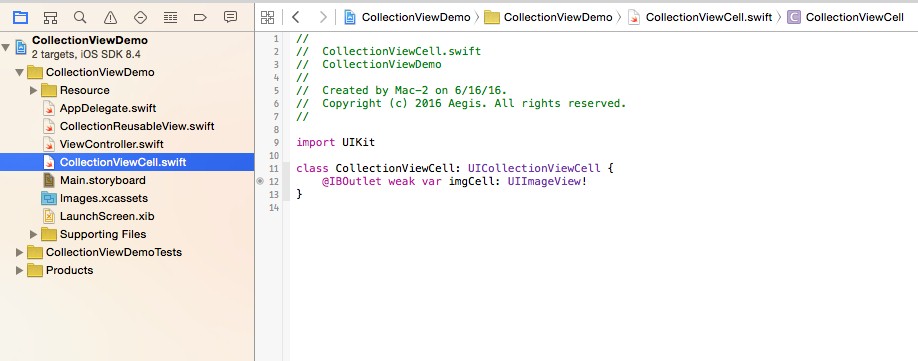The height and width of the screenshot is (361, 918).
Task: Open the Symbol navigator tab
Action: pyautogui.click(x=50, y=17)
